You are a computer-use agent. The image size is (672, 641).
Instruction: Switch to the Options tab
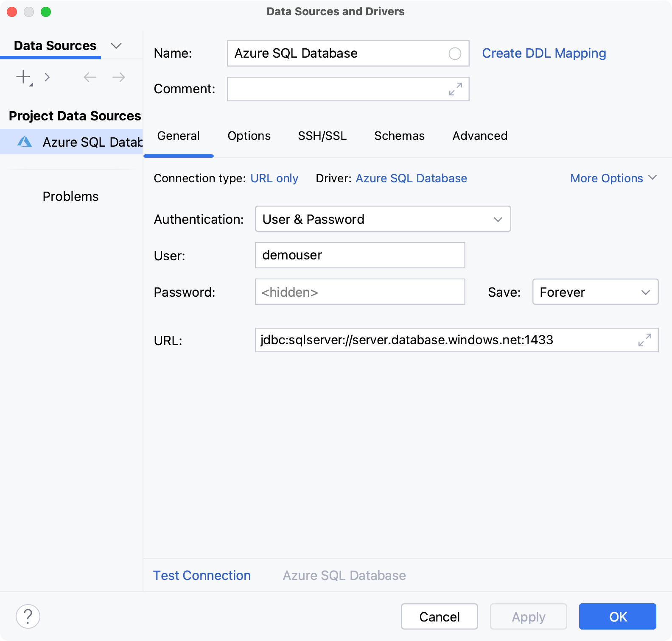pos(249,136)
